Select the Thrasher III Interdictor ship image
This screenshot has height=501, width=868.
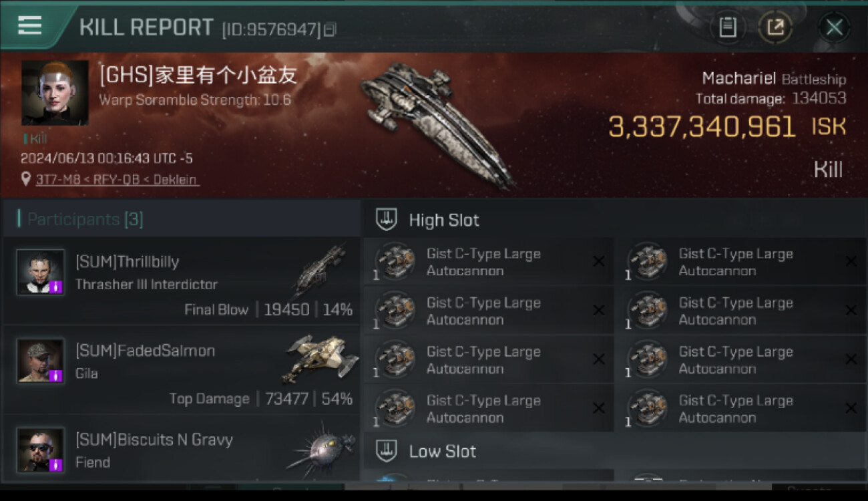click(319, 271)
